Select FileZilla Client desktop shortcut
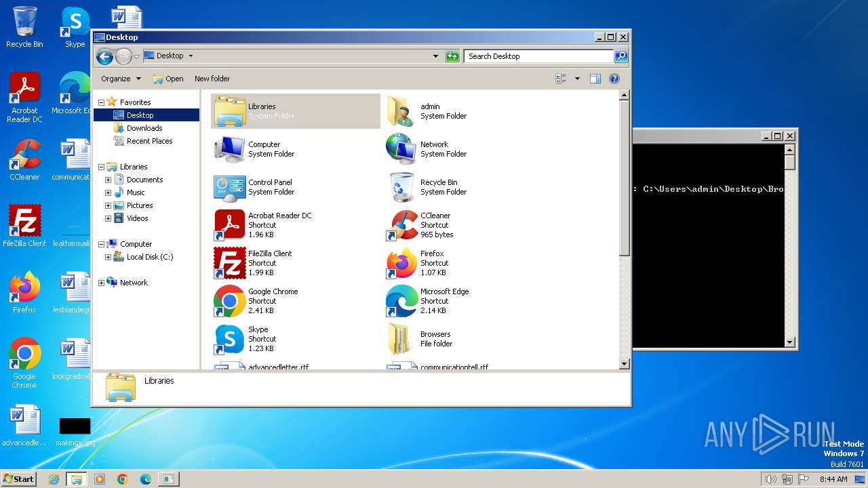 point(24,226)
